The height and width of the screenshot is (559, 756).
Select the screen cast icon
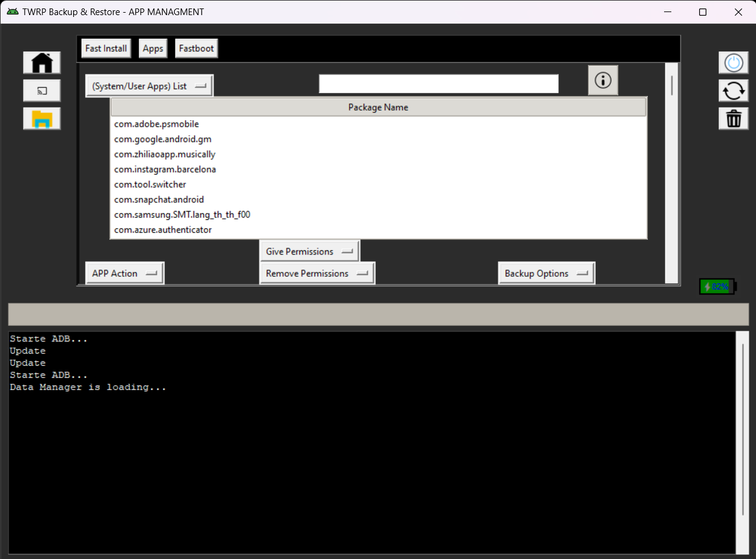click(41, 90)
